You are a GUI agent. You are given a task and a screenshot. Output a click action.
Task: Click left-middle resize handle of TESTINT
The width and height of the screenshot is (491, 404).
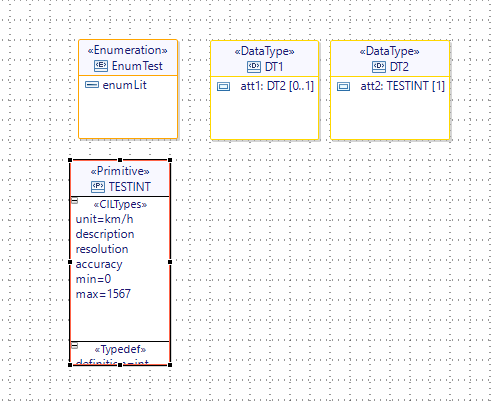tap(70, 262)
